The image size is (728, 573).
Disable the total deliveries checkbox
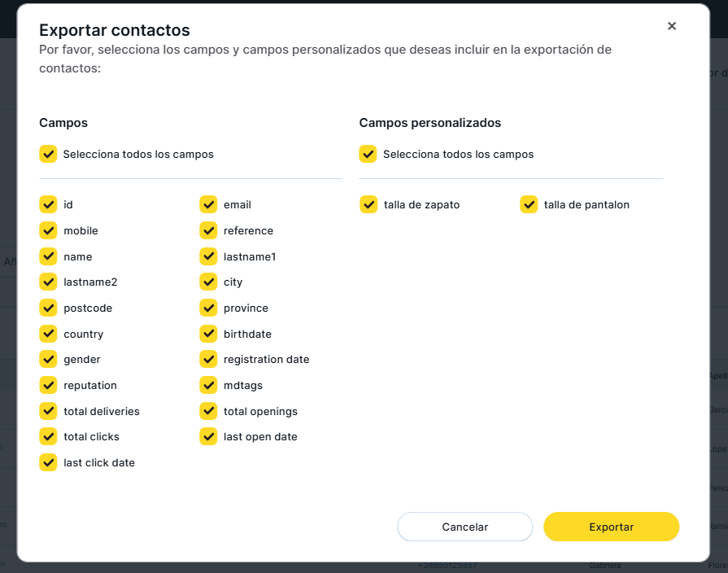pyautogui.click(x=48, y=411)
